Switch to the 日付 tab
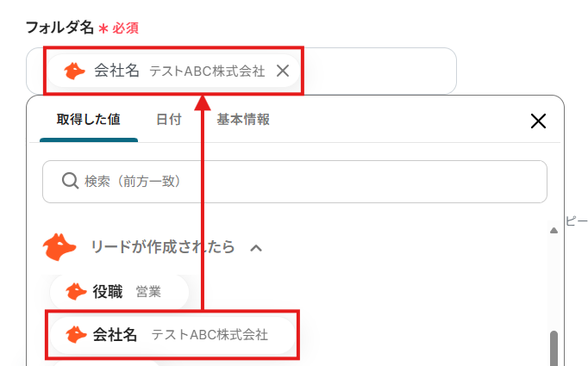 pyautogui.click(x=169, y=120)
